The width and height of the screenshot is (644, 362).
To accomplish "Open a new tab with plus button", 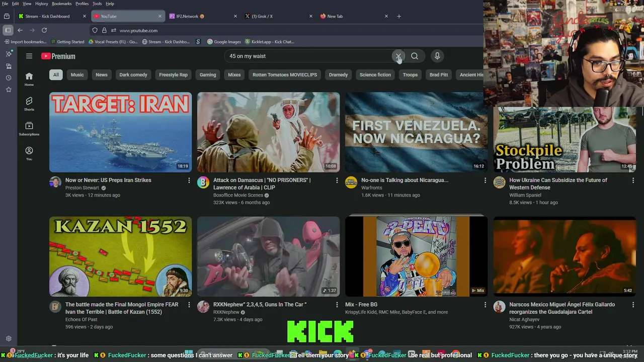I will (x=399, y=16).
